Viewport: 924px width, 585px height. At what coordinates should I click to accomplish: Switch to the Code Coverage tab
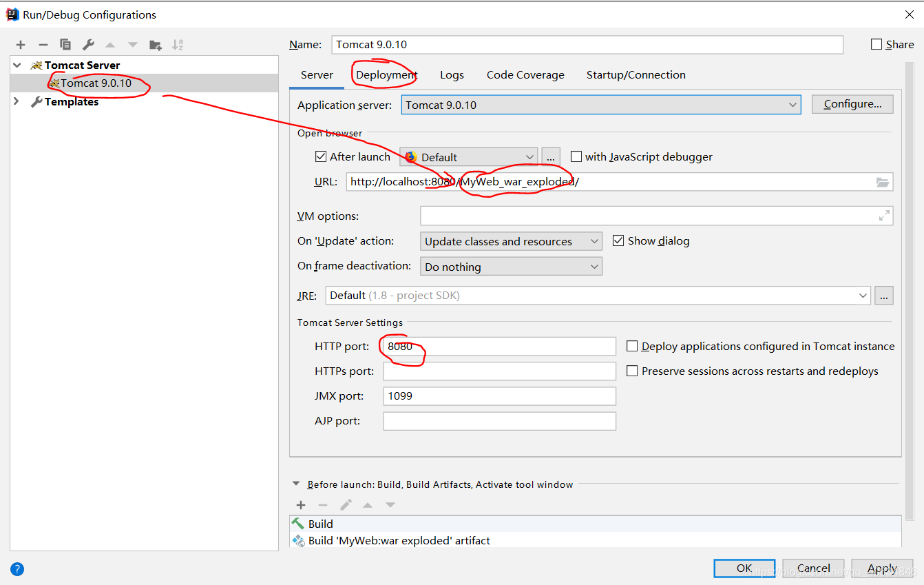[x=525, y=75]
